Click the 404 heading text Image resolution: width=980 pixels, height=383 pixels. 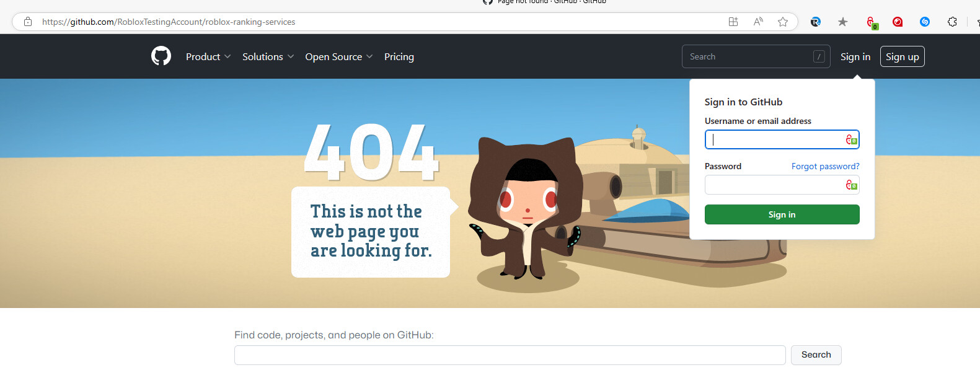[372, 152]
